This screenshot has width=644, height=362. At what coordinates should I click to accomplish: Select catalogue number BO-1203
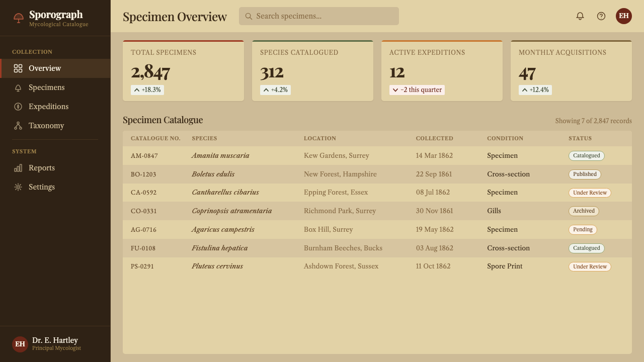tap(143, 174)
